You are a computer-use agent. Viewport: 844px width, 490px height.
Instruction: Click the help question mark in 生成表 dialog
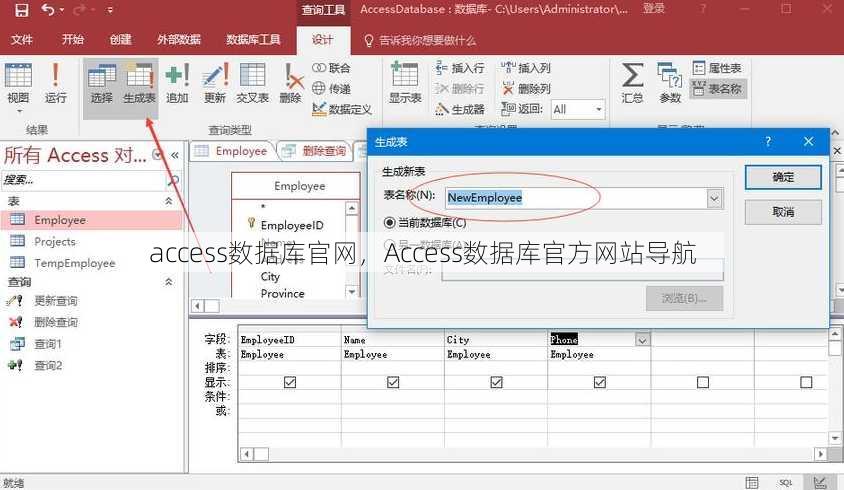pyautogui.click(x=768, y=142)
